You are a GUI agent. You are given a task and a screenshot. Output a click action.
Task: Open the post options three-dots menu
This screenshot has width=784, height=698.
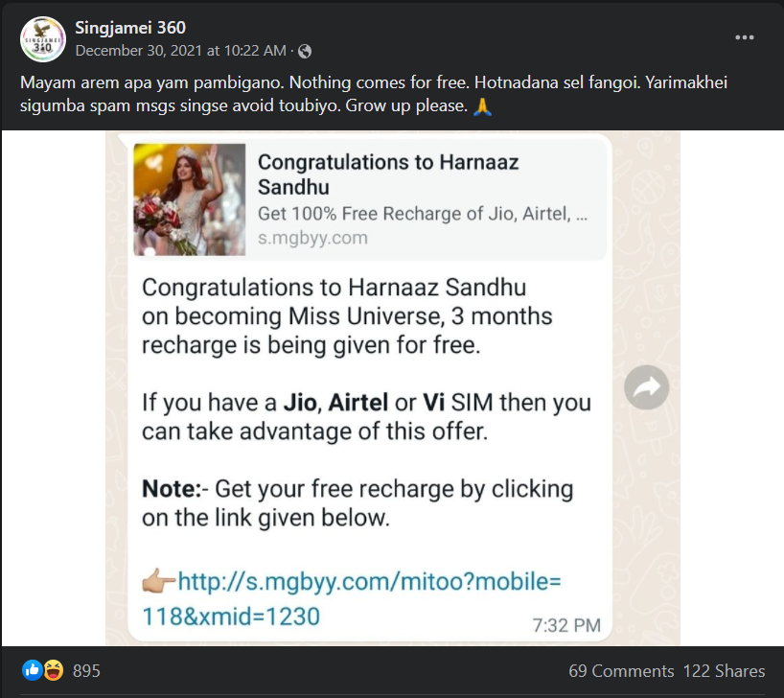[745, 37]
